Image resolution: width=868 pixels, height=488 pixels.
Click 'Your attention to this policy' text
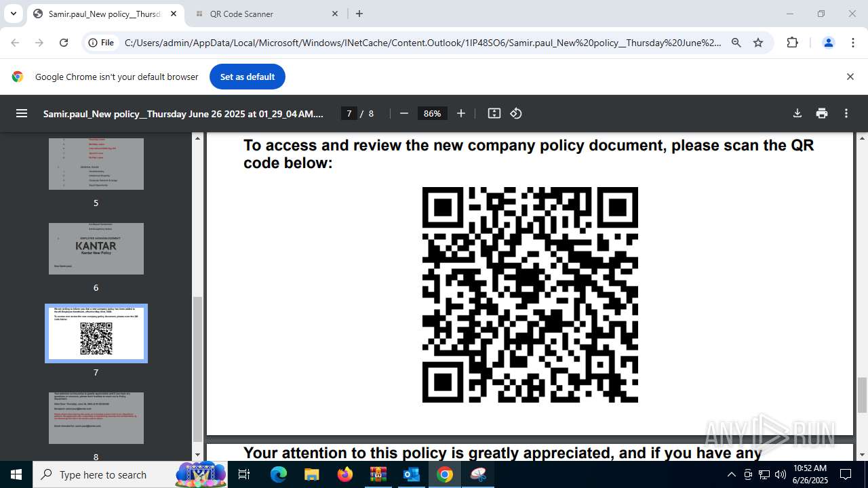click(x=502, y=453)
